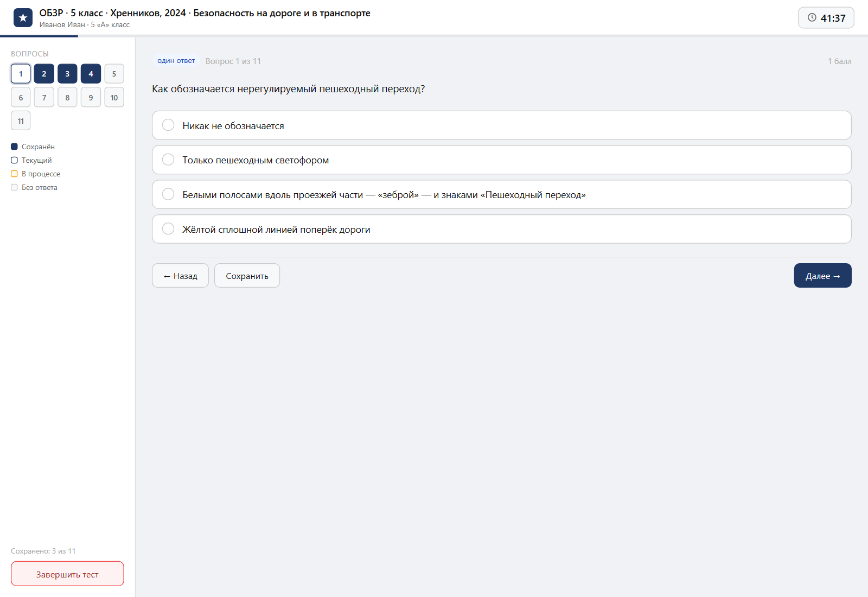The height and width of the screenshot is (597, 868).
Task: Select «Жёлтой сплошной линией поперёк дороги»
Action: 501,229
